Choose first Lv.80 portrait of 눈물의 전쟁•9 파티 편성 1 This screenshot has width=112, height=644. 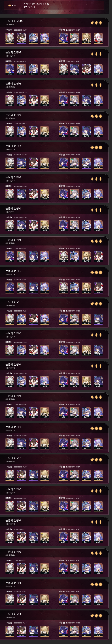point(10,69)
